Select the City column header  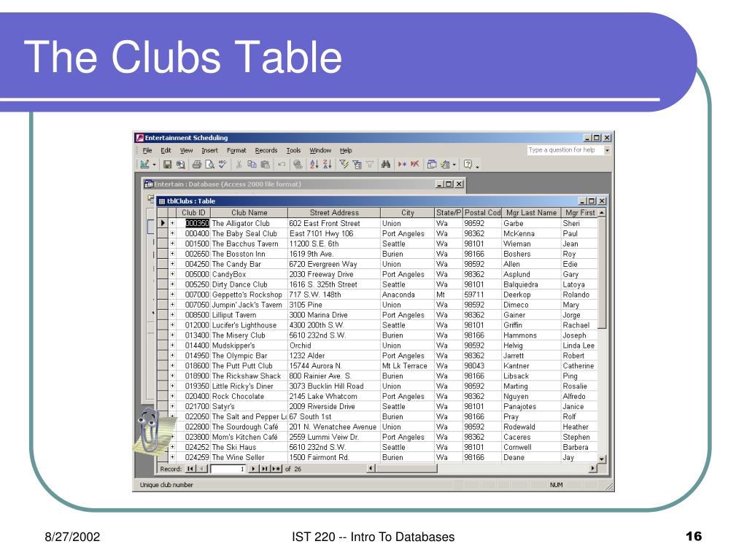click(x=407, y=212)
